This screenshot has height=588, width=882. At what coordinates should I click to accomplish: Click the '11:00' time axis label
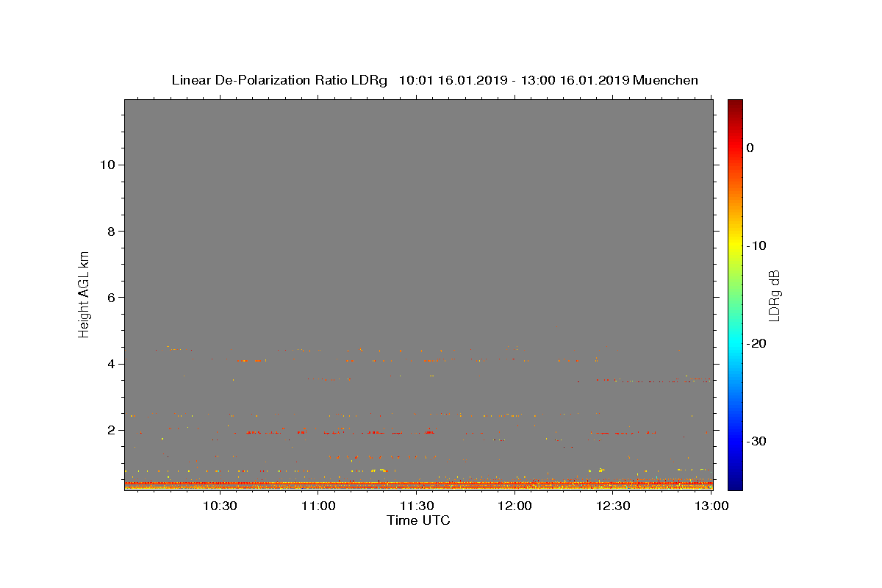[318, 506]
